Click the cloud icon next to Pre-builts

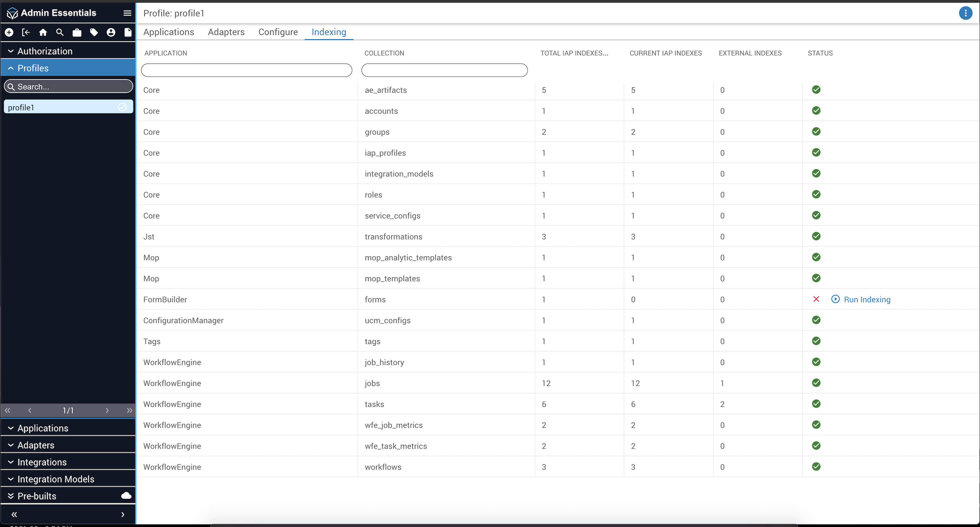(x=126, y=495)
